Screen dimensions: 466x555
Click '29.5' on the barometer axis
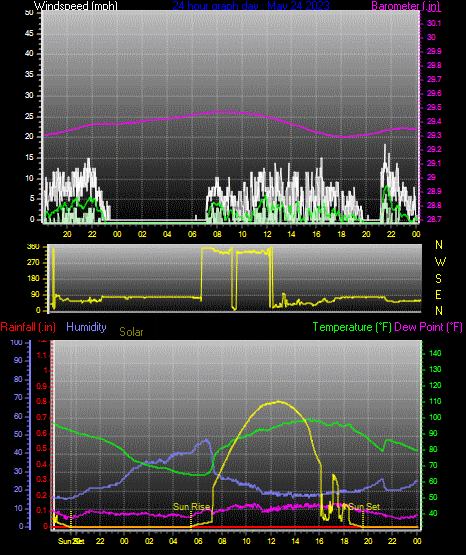(434, 107)
